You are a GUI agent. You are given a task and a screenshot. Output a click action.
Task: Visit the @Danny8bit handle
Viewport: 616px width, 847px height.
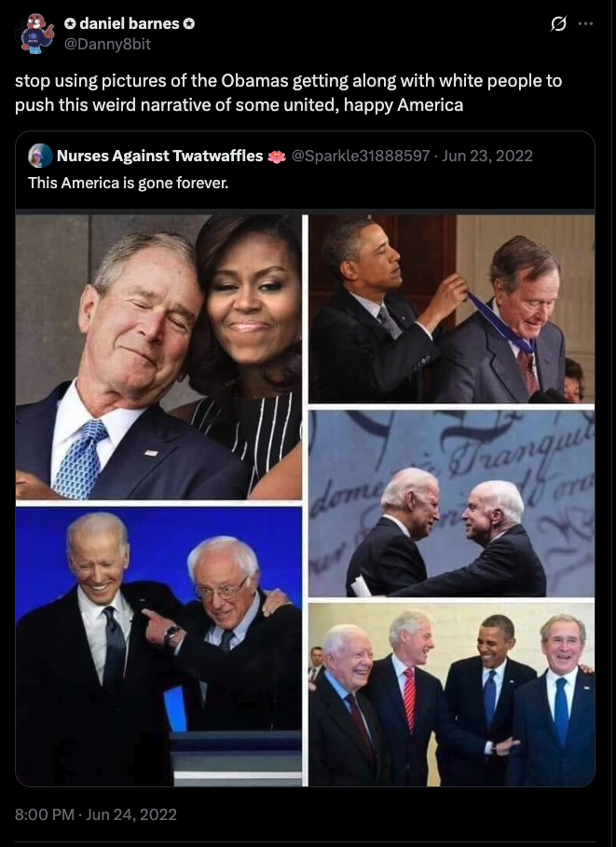pos(107,44)
